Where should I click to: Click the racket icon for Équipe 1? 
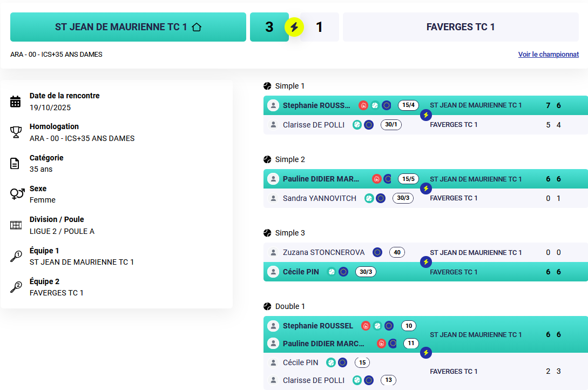click(16, 257)
